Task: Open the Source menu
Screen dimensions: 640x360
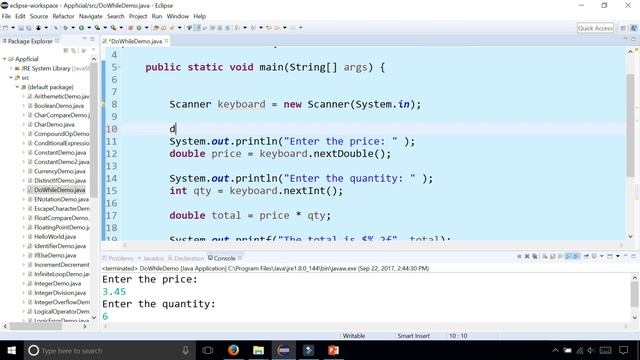Action: 39,16
